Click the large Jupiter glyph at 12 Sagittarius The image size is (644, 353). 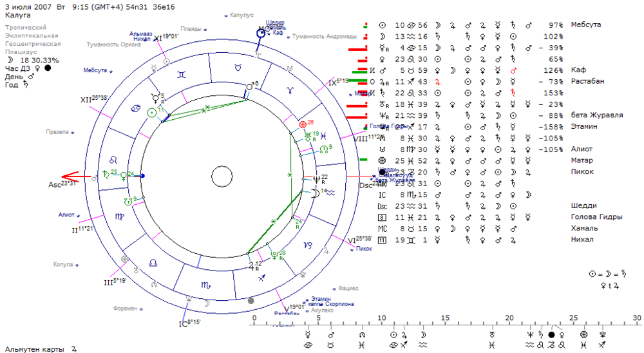click(x=251, y=266)
